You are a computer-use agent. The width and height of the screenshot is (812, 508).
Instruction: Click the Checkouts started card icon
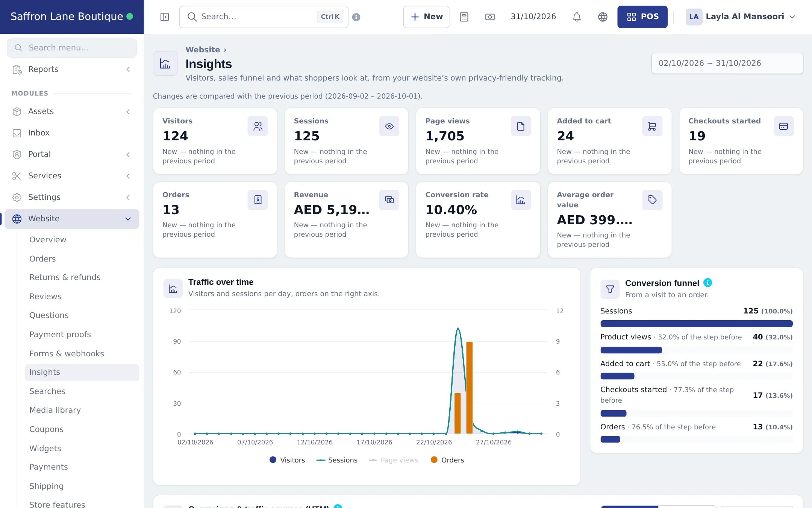[783, 126]
